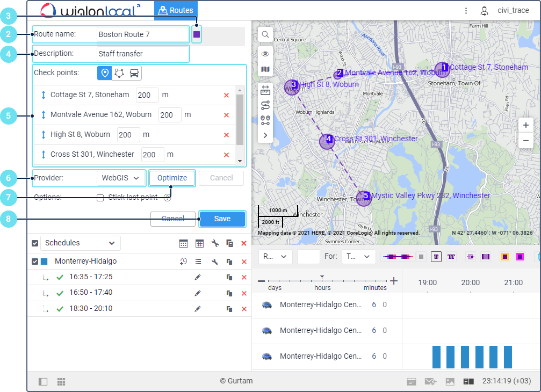Image resolution: width=541 pixels, height=392 pixels.
Task: Delete the 18:30 - 20:10 schedule
Action: pos(244,309)
